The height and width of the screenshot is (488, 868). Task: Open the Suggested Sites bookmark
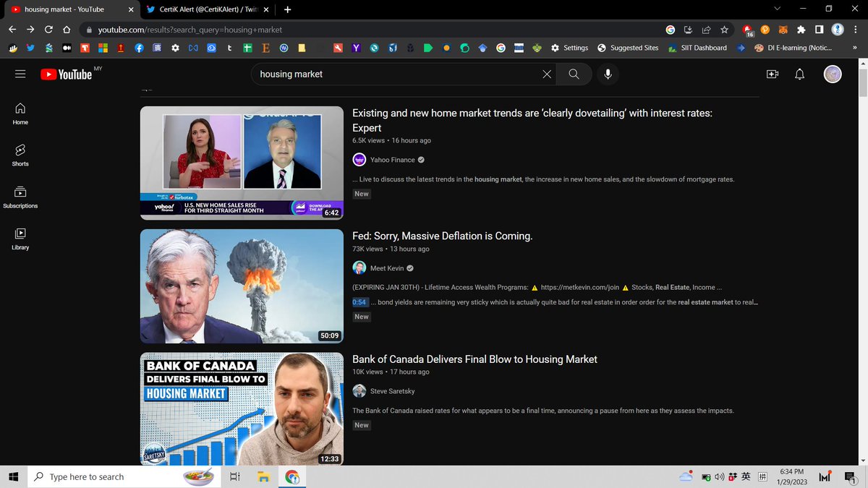pos(628,48)
